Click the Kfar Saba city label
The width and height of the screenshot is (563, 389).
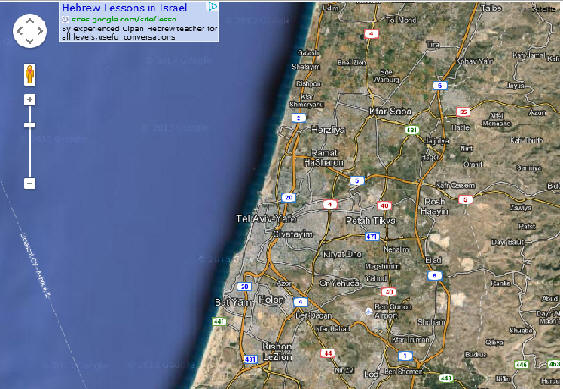coord(390,111)
